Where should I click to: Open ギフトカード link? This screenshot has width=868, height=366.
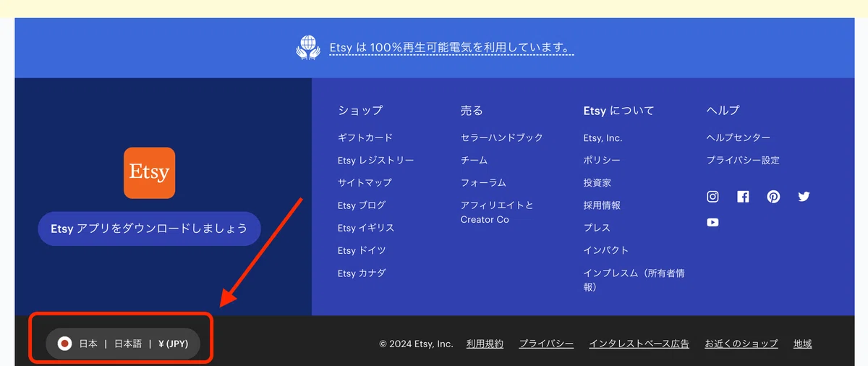tap(365, 137)
